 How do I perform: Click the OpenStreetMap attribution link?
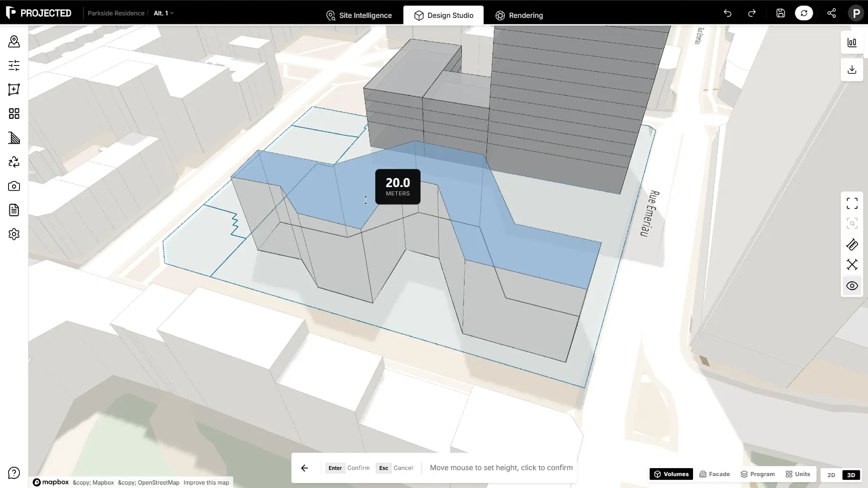149,483
